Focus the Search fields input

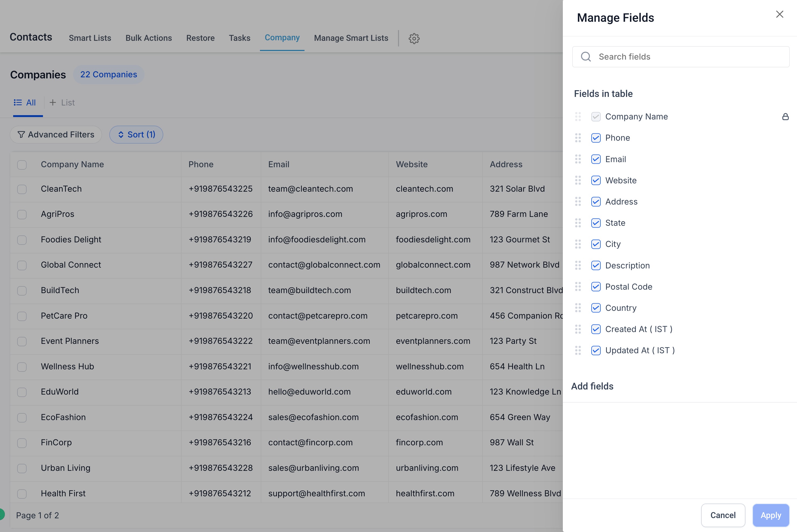[680, 57]
